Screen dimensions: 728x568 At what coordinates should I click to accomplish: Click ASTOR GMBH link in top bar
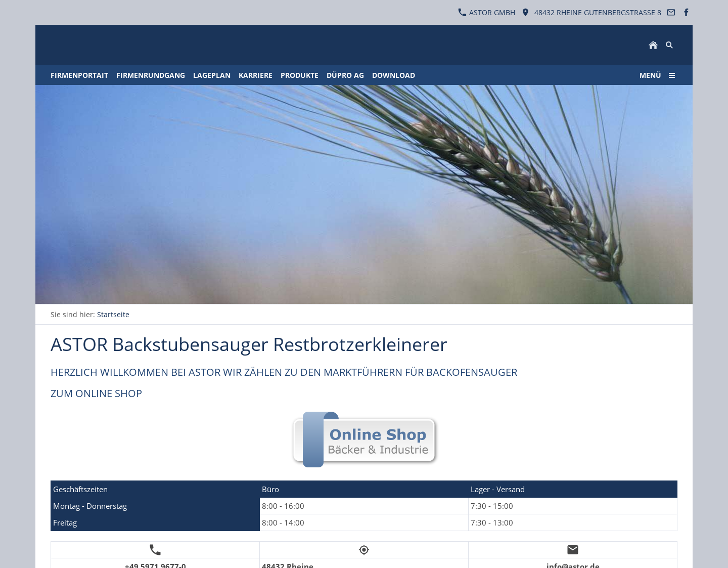pos(492,13)
